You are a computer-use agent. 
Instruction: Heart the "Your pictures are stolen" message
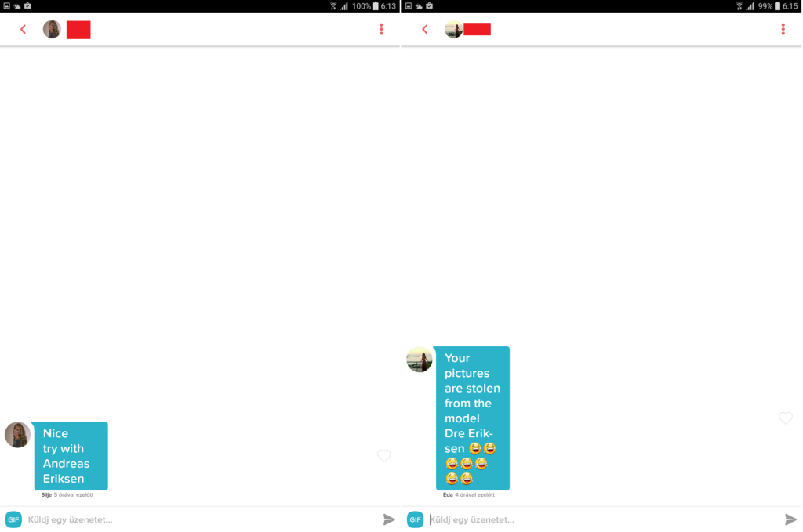pyautogui.click(x=785, y=418)
